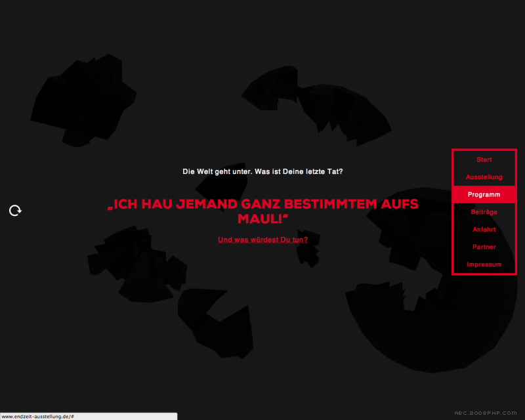
Task: Click the crescent-shaped fragment at top center
Action: (322, 105)
